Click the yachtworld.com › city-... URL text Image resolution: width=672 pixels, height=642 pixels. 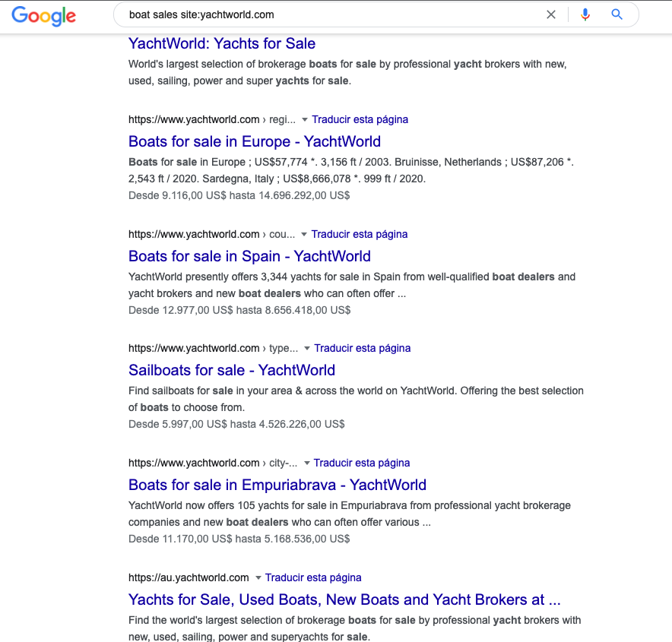213,463
